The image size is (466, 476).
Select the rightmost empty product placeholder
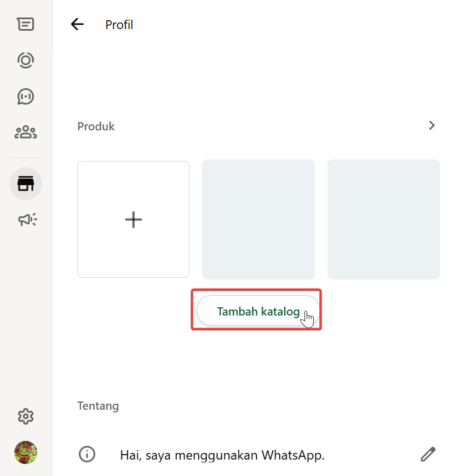click(x=383, y=219)
